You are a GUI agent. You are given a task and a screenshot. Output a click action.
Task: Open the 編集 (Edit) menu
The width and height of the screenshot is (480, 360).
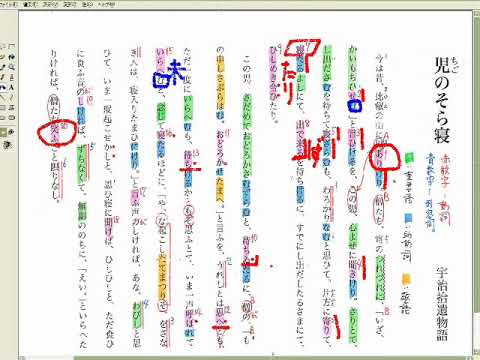pos(31,5)
